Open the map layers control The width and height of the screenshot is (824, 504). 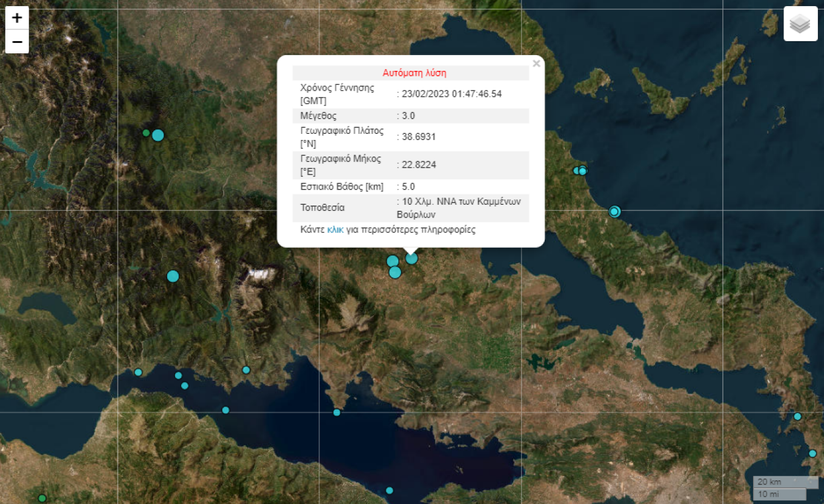[x=800, y=24]
